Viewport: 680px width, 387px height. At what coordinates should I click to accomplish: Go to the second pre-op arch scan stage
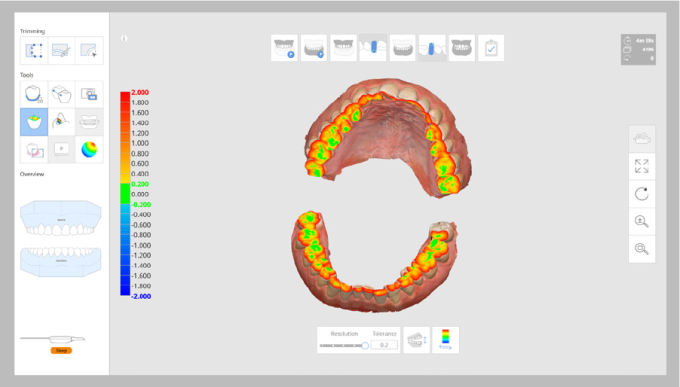click(x=314, y=48)
